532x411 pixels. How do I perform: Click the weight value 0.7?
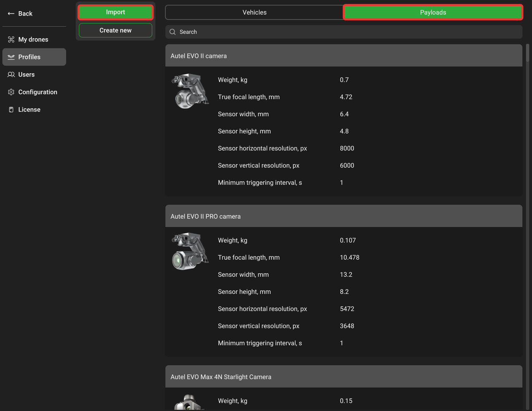pyautogui.click(x=344, y=80)
